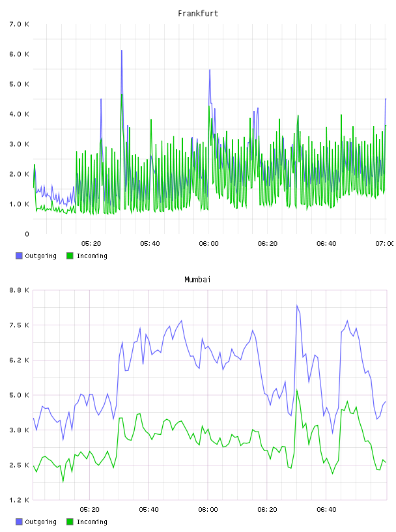
Task: Click the 1.0 K axis label in Frankfurt
Action: click(x=20, y=204)
